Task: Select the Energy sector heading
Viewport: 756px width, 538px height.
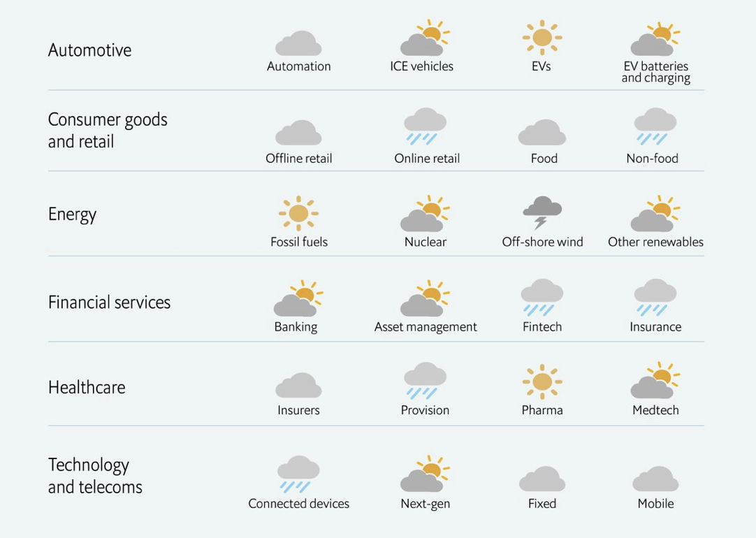Action: (x=73, y=215)
